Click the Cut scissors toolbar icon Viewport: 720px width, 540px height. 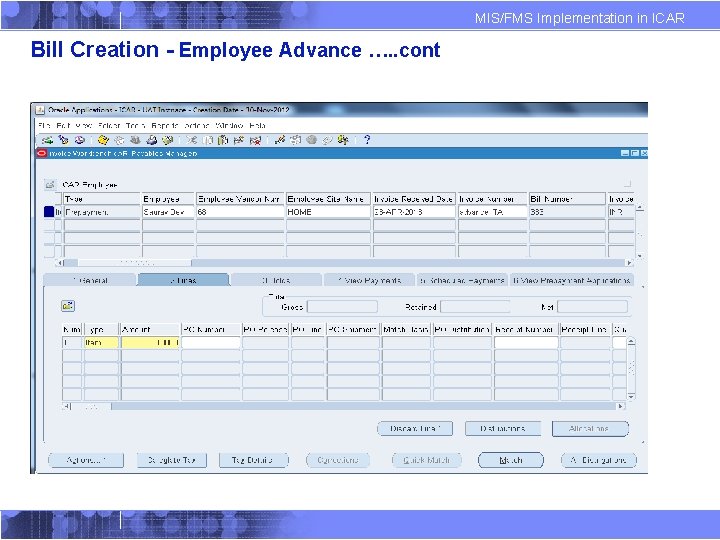click(x=191, y=140)
